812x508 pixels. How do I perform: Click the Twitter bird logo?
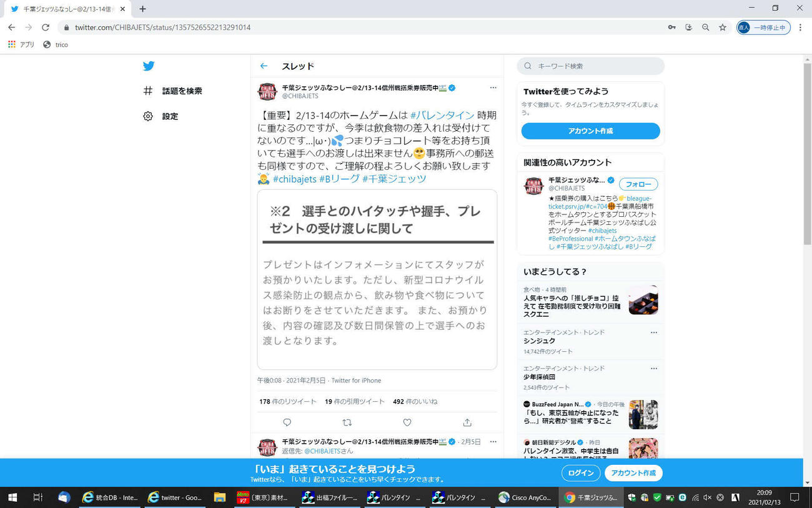[148, 66]
